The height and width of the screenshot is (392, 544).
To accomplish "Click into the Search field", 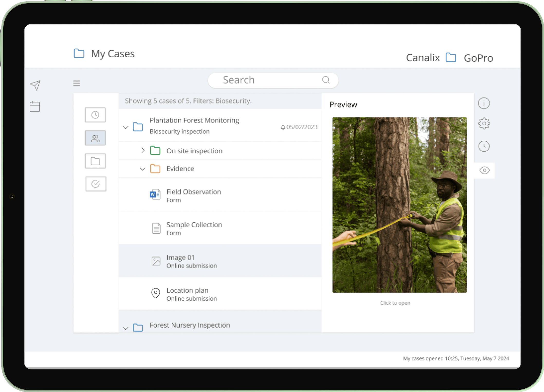I will [x=273, y=80].
